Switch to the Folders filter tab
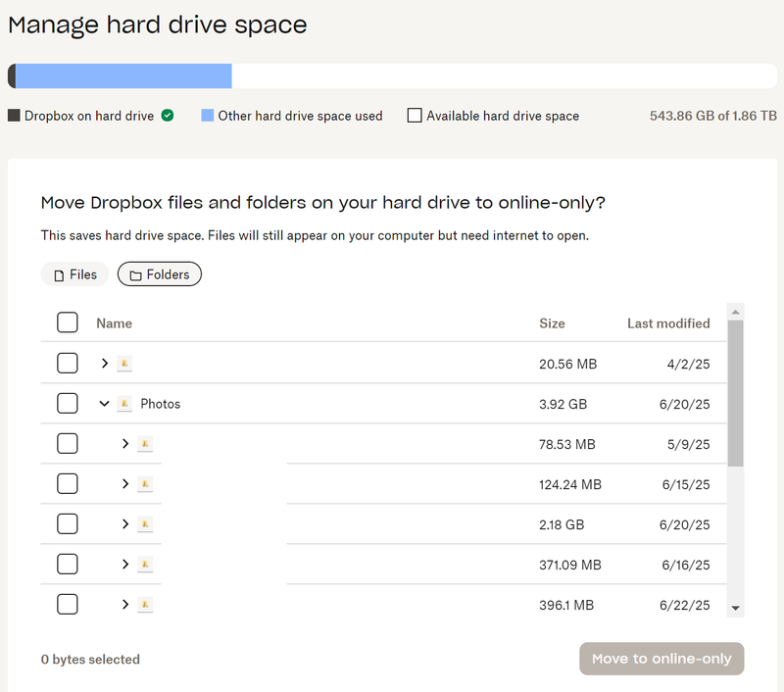This screenshot has width=784, height=692. 160,274
